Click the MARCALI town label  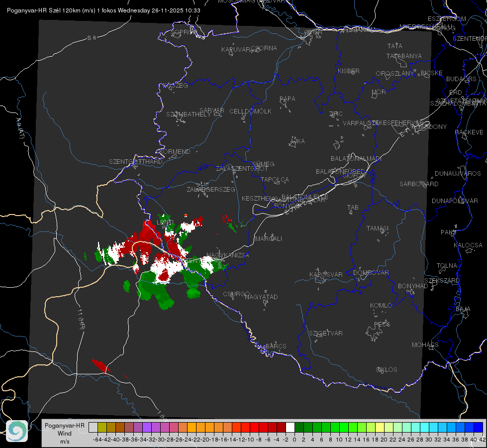(268, 239)
